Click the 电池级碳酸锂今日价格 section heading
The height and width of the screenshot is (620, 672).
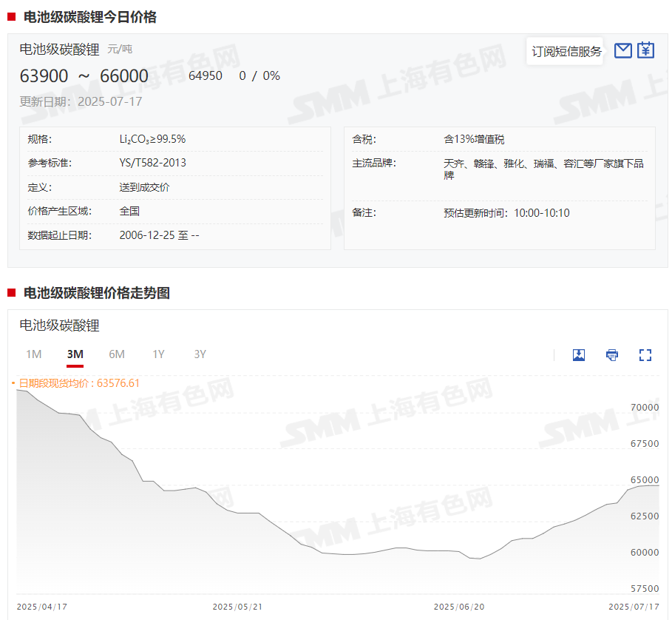click(x=89, y=17)
